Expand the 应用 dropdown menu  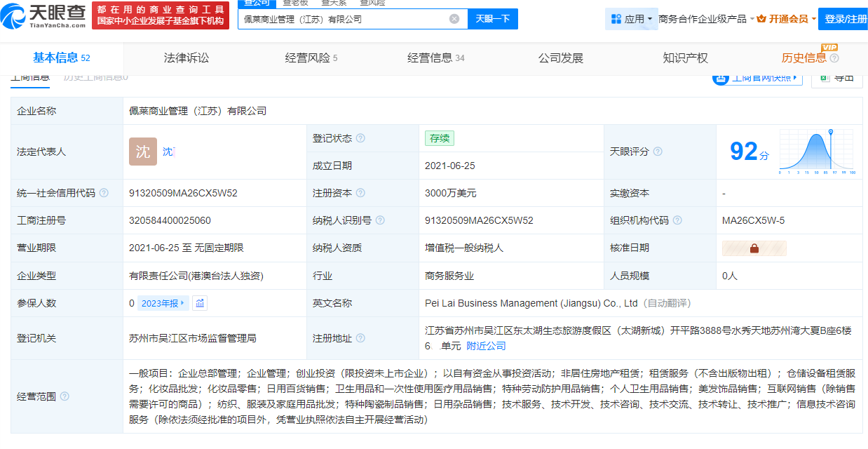coord(632,19)
